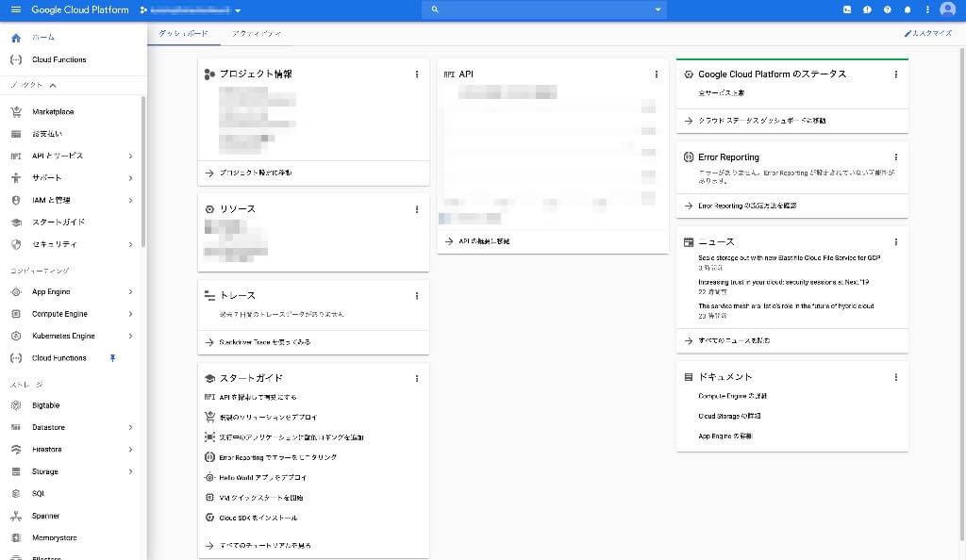Collapse the pinned products section chevron
The height and width of the screenshot is (560, 966).
point(53,86)
